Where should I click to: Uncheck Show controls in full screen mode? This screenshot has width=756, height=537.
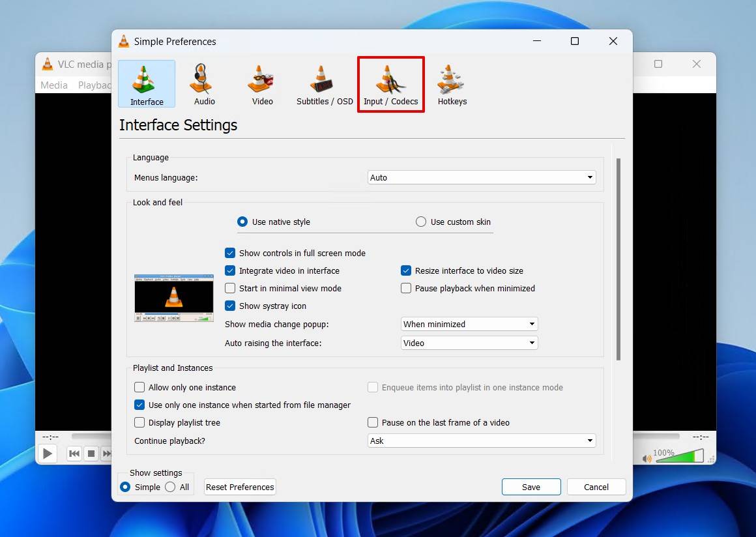(295, 253)
